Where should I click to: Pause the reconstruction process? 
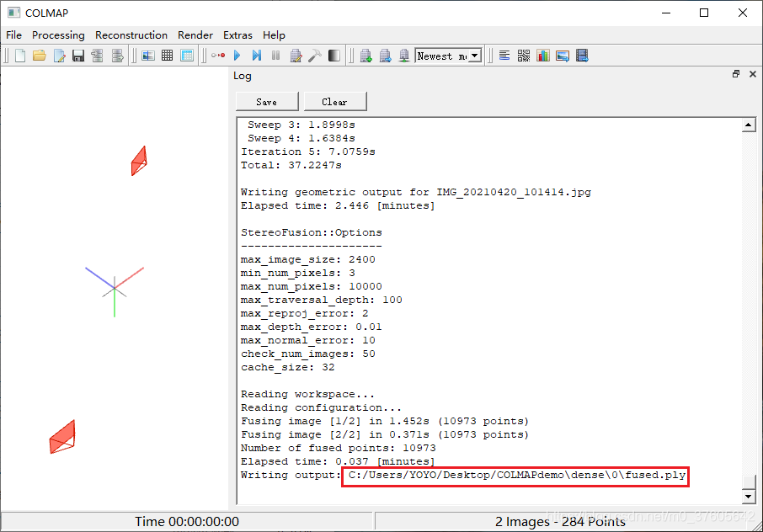point(276,55)
